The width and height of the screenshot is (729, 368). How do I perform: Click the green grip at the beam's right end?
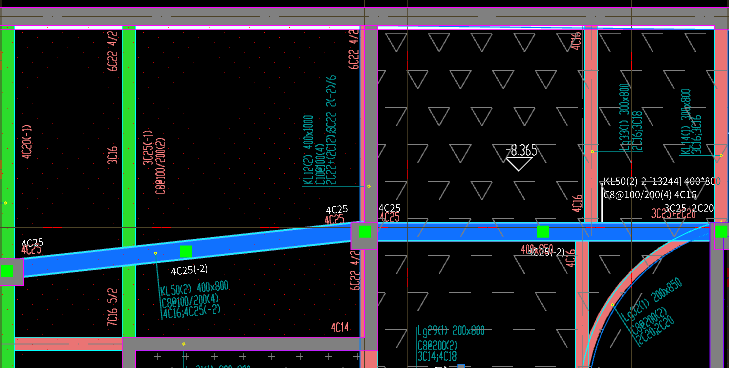click(721, 231)
